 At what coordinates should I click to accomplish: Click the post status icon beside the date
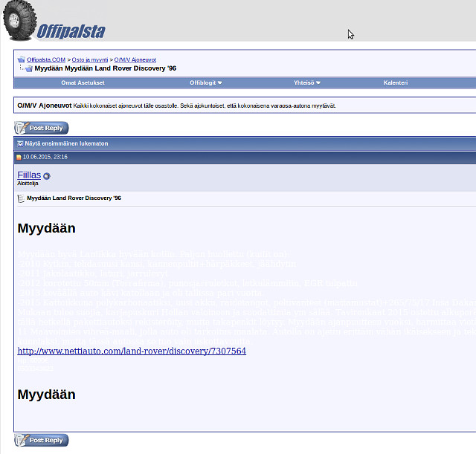(x=19, y=158)
